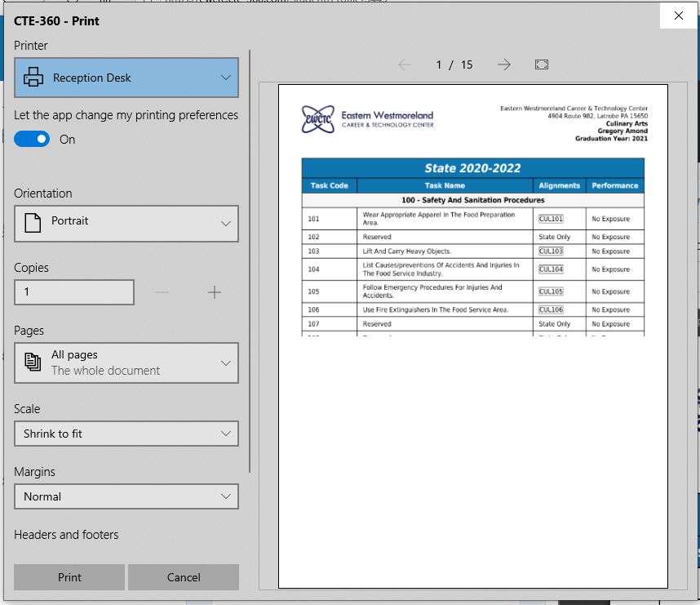Open the Printer dropdown list
The width and height of the screenshot is (700, 605).
226,78
